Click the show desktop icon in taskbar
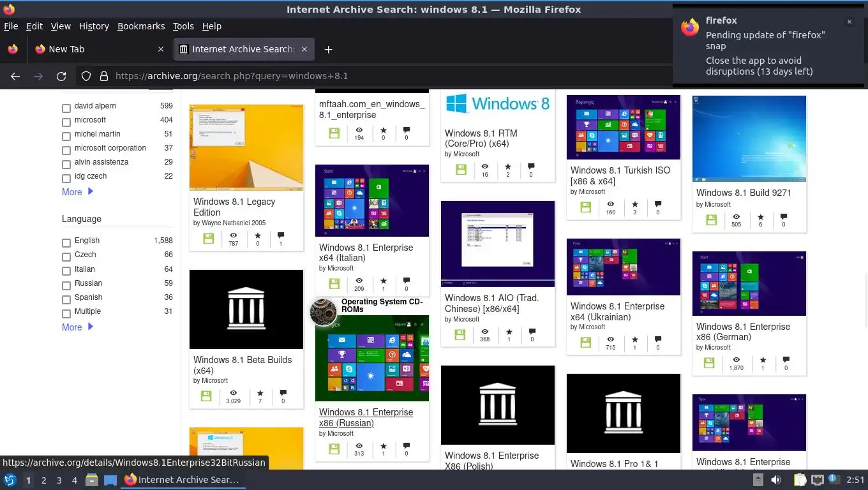The height and width of the screenshot is (490, 868). [110, 480]
